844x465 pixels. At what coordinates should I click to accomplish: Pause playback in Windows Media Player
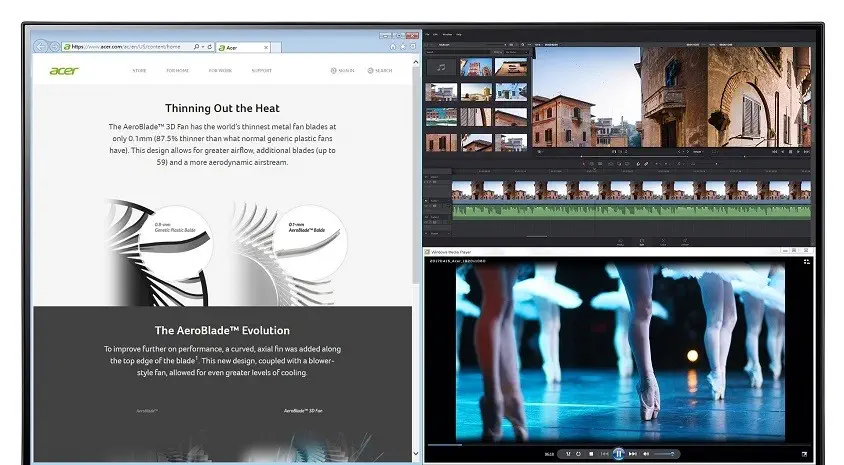(618, 454)
